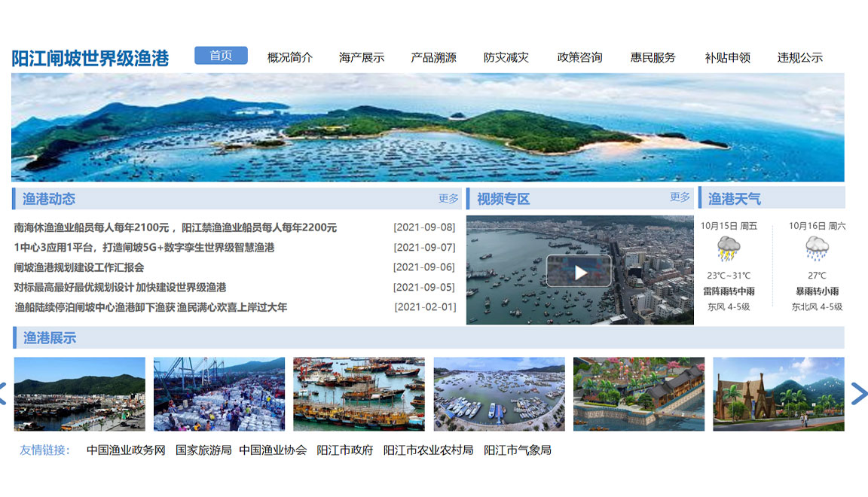Open the 产品溯源 page
Image resolution: width=868 pixels, height=497 pixels.
pyautogui.click(x=432, y=56)
